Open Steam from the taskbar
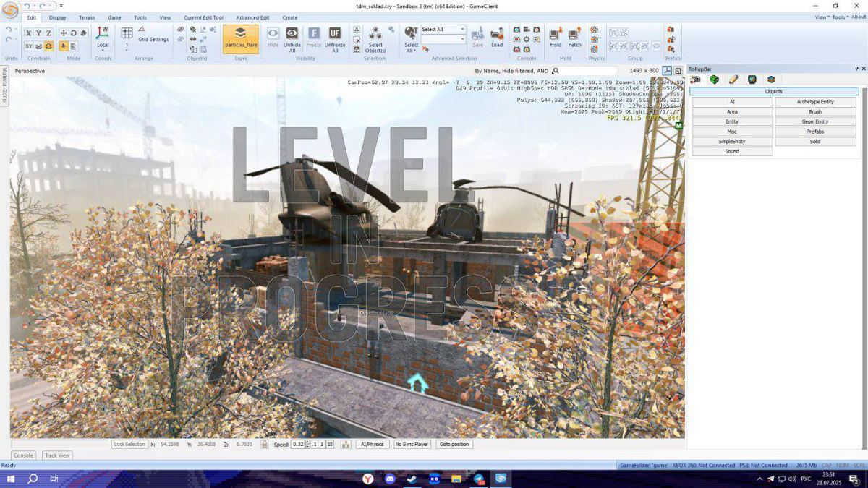868x488 pixels. click(x=412, y=479)
